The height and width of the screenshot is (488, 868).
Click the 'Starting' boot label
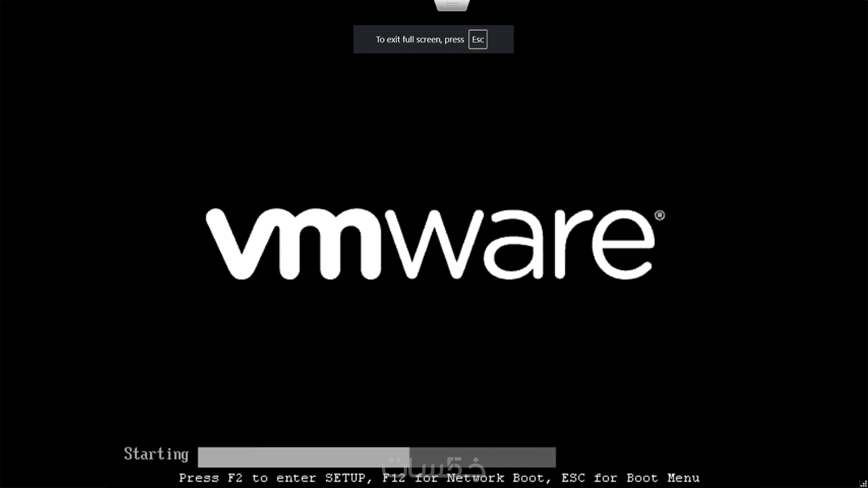[x=156, y=454]
